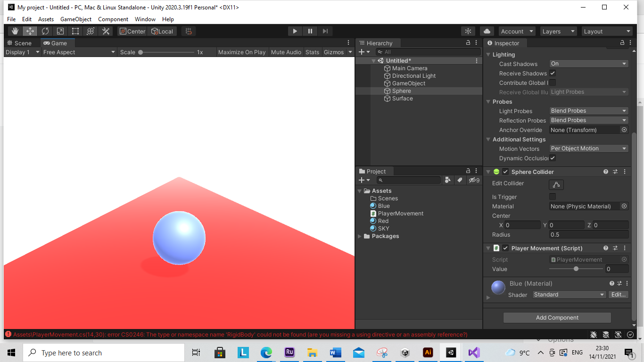
Task: Open material Shader dropdown
Action: click(569, 295)
